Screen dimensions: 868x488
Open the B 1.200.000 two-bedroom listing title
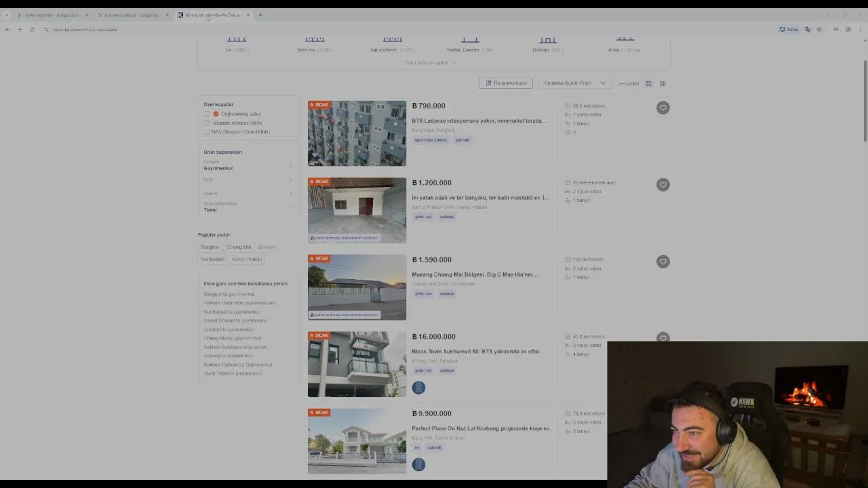[480, 197]
